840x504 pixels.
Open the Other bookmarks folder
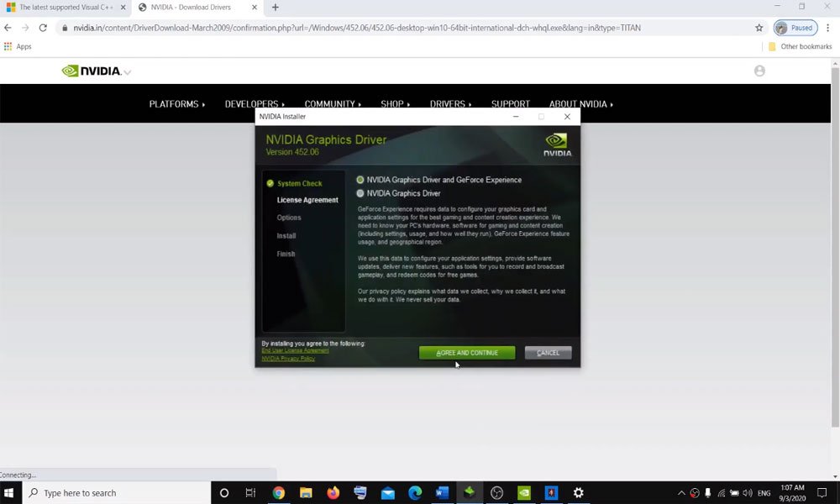800,46
